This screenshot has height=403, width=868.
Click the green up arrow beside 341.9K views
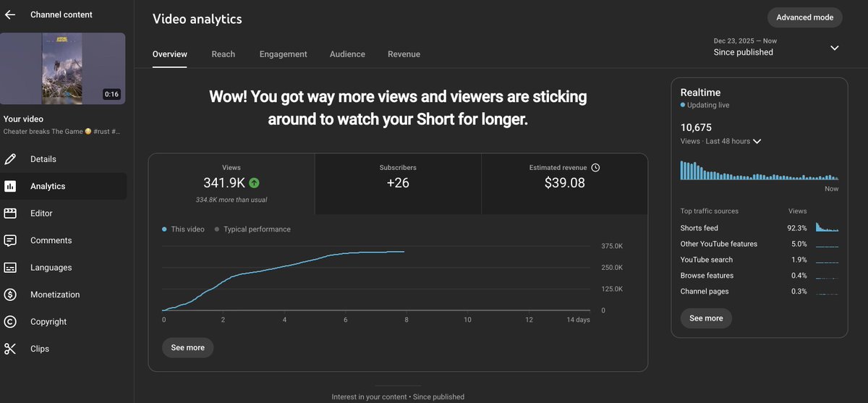254,183
